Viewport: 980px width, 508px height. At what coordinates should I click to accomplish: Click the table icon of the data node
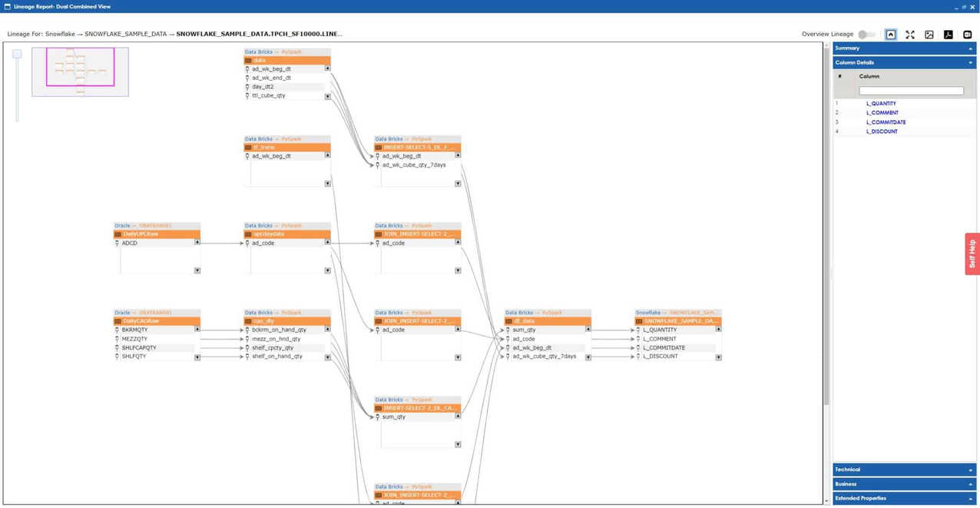coord(248,60)
